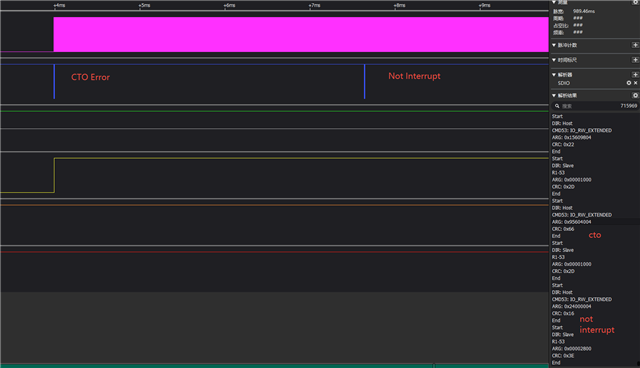Remove the SDIO decoder
640x368 pixels.
coord(636,83)
